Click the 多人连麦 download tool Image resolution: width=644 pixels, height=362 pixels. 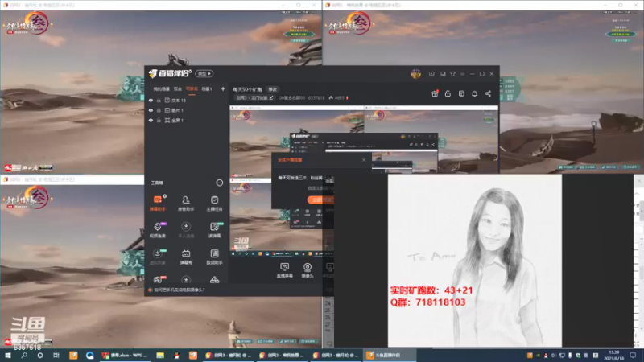coord(186,230)
